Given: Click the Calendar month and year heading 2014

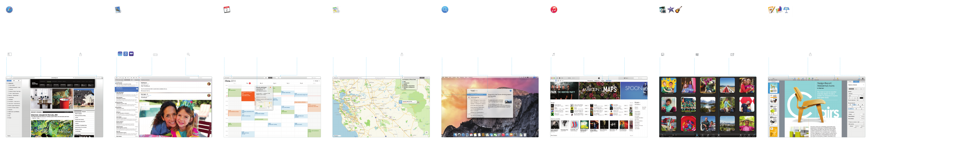Looking at the screenshot, I should 230,81.
